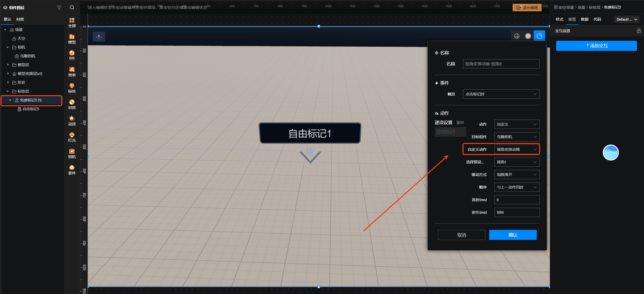This screenshot has height=294, width=644.
Task: Collapse the 标绘层 tree folder
Action: click(8, 91)
